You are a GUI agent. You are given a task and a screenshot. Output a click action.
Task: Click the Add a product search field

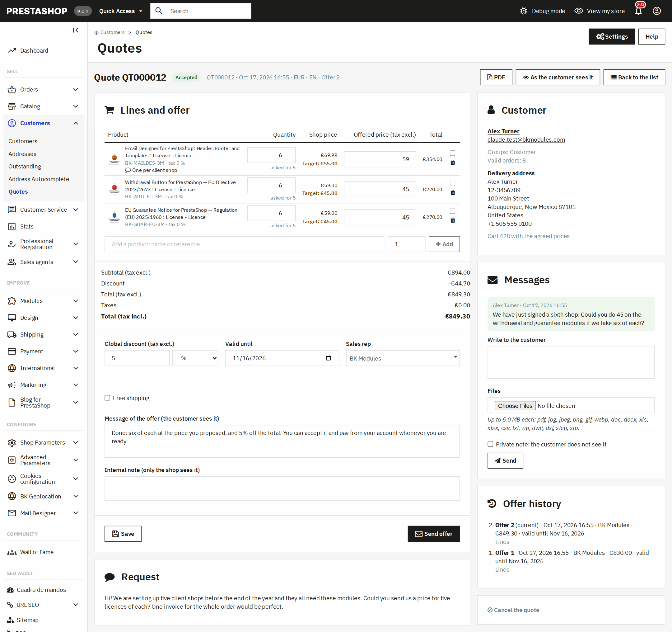[x=244, y=244]
